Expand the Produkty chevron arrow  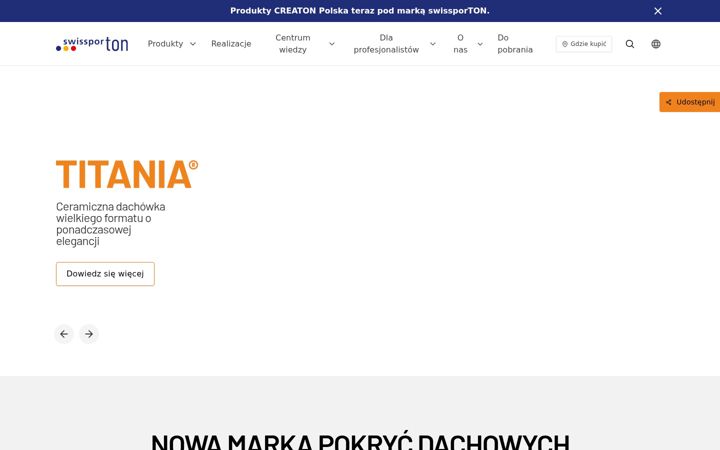pos(193,44)
